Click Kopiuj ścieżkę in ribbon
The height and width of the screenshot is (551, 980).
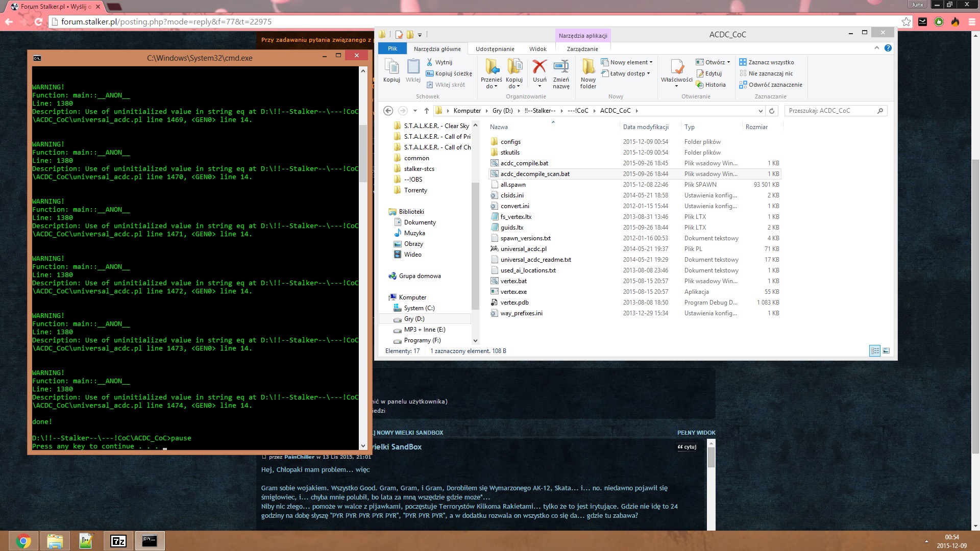click(449, 73)
